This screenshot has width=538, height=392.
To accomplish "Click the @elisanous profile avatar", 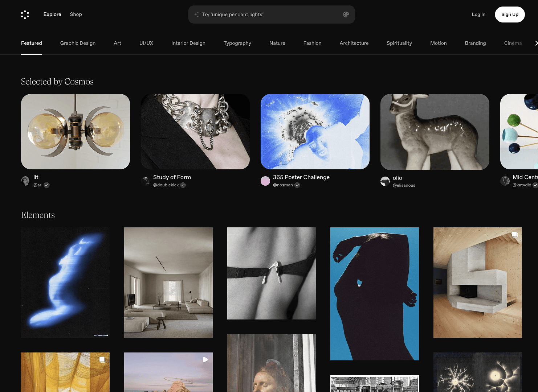I will [x=385, y=181].
